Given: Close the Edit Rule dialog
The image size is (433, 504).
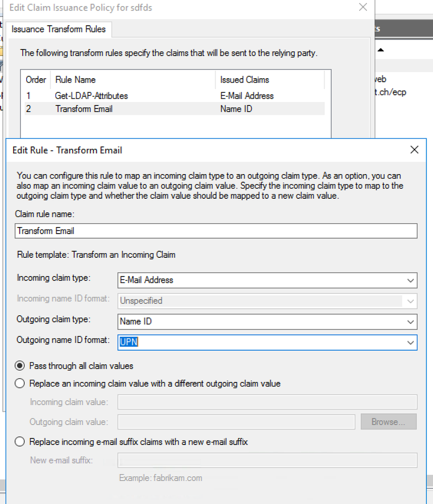Looking at the screenshot, I should pyautogui.click(x=414, y=150).
